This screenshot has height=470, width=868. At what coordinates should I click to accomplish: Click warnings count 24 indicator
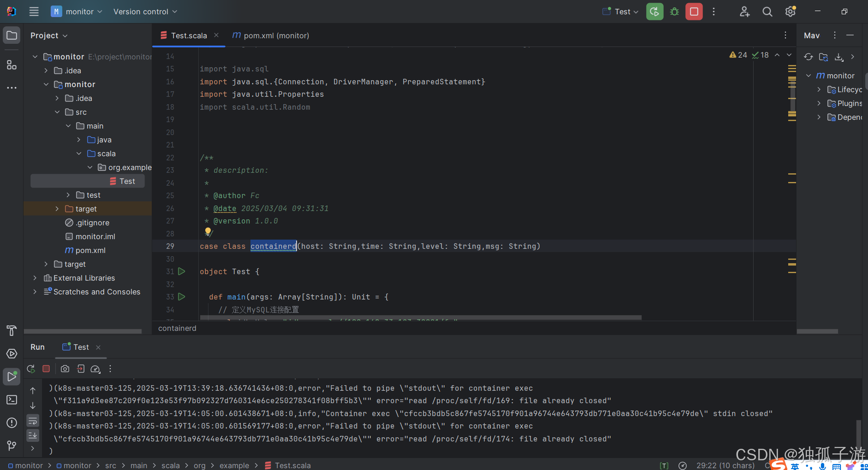(738, 55)
